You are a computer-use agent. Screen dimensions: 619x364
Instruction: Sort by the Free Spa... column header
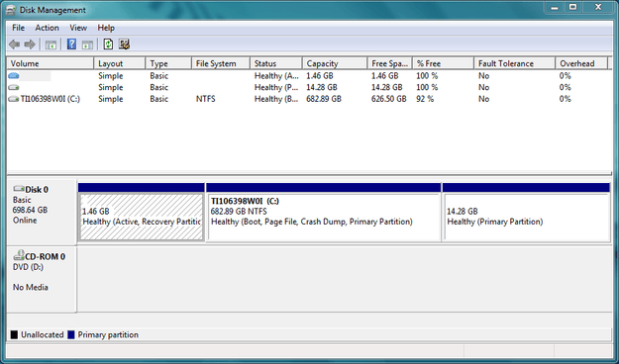(390, 63)
